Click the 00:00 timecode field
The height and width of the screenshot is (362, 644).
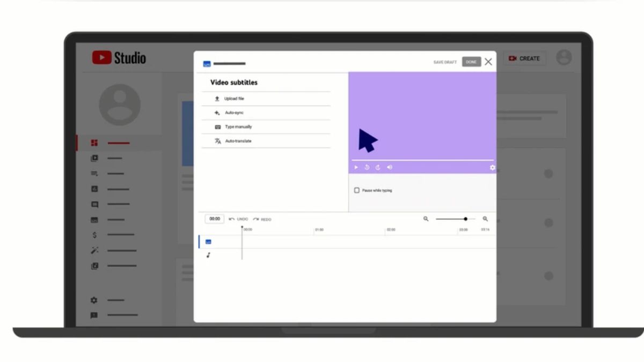(x=214, y=219)
